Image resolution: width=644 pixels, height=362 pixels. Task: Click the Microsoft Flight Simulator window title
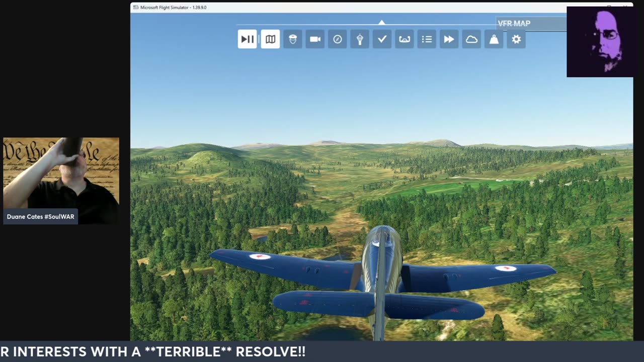[x=173, y=8]
